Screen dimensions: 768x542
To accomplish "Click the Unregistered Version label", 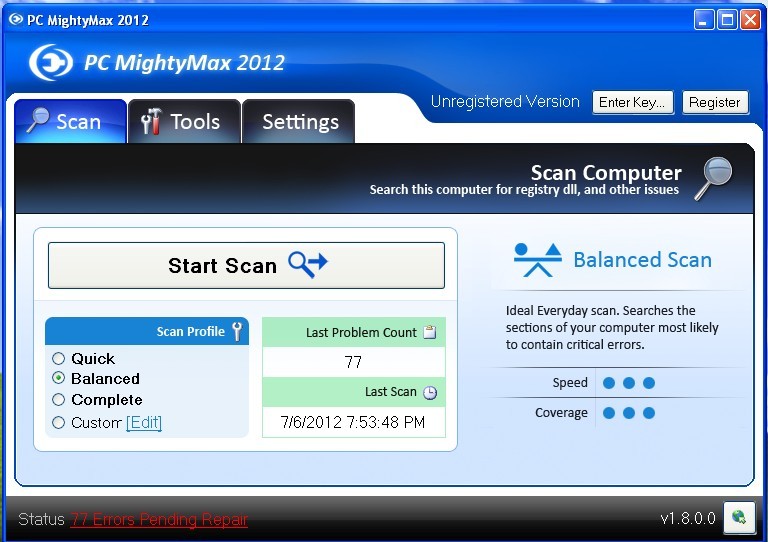I will pyautogui.click(x=505, y=101).
